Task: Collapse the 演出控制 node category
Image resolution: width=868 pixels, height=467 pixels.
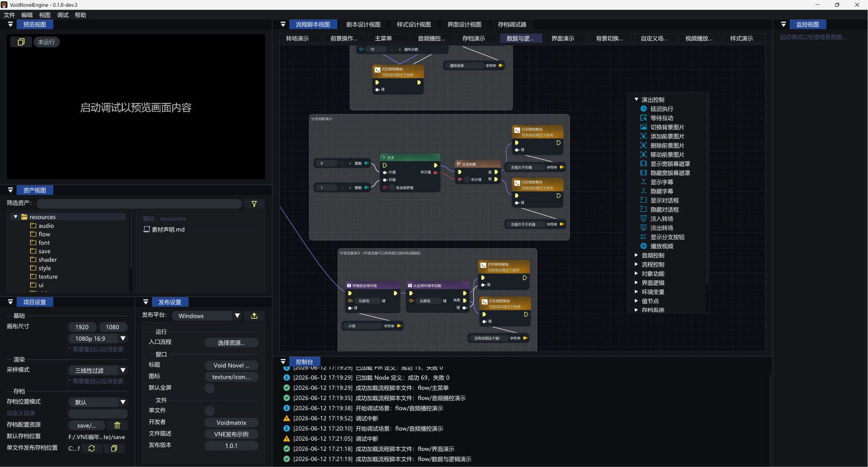Action: click(636, 100)
